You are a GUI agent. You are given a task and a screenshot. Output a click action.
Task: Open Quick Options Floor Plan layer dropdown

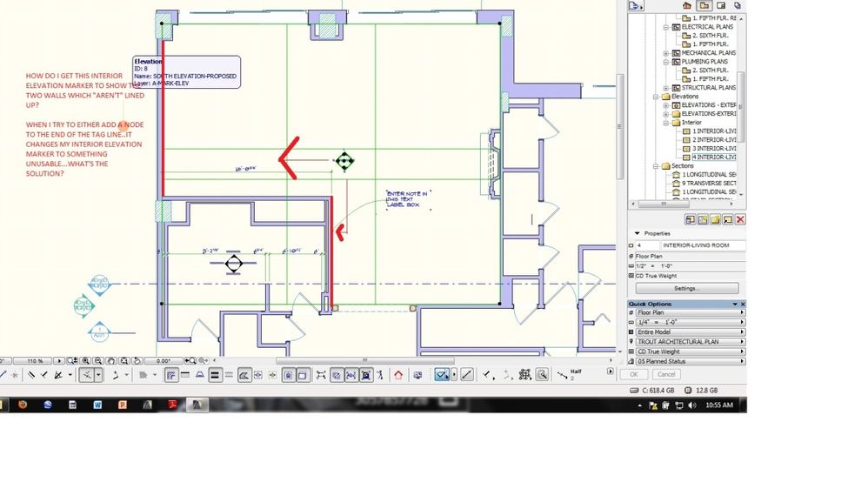[x=690, y=313]
